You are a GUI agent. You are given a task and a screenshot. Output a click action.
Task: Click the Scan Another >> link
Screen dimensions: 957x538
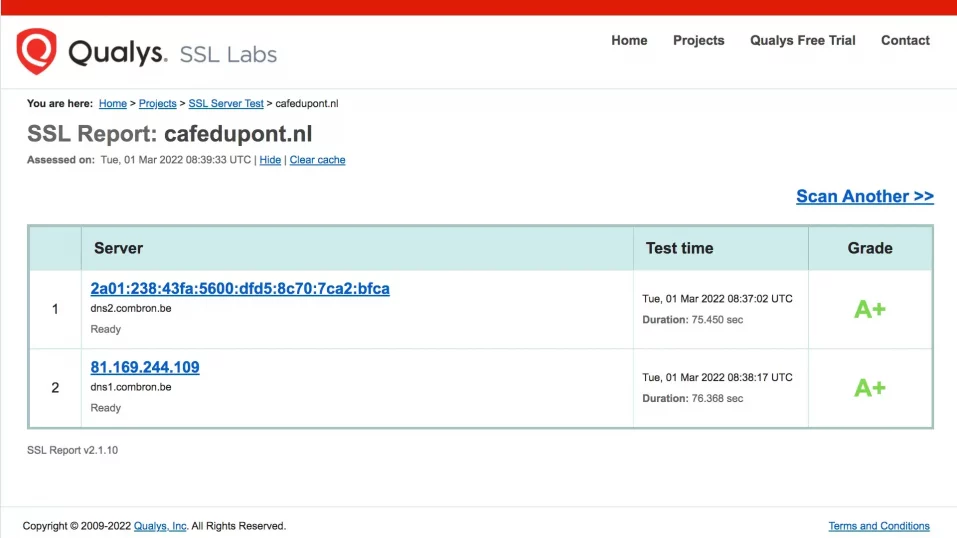click(865, 196)
